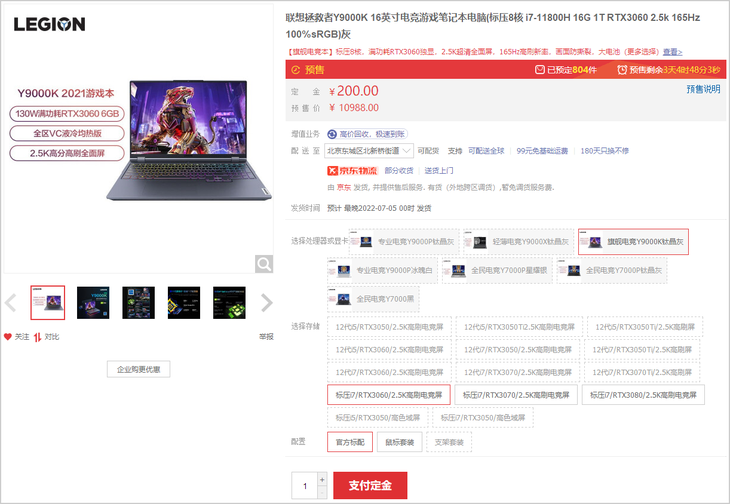Click the 京东物流 logo
The height and width of the screenshot is (504, 730).
(x=352, y=171)
